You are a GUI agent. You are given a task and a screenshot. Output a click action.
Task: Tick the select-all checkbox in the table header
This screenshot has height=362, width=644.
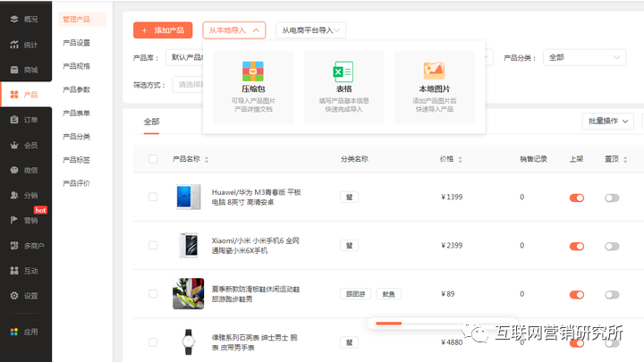(x=153, y=159)
